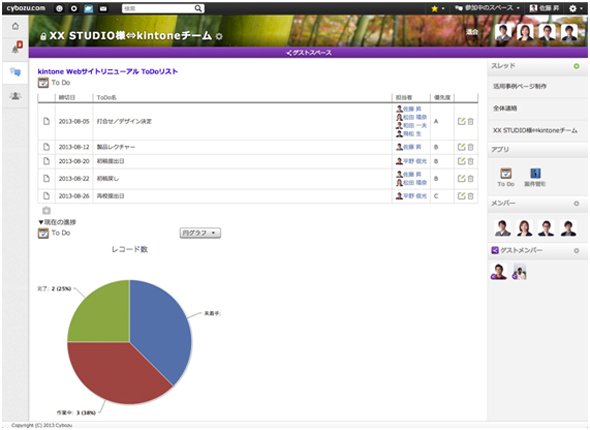This screenshot has height=430, width=590.
Task: Click date cell 2013-08-12
Action: [74, 147]
